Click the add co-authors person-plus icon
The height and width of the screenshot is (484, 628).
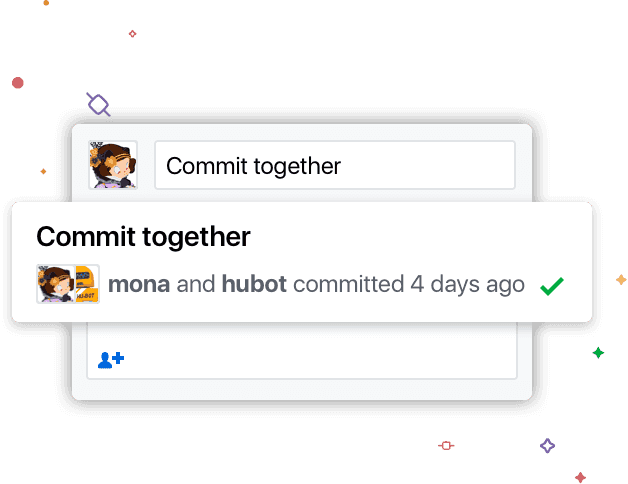pos(110,358)
